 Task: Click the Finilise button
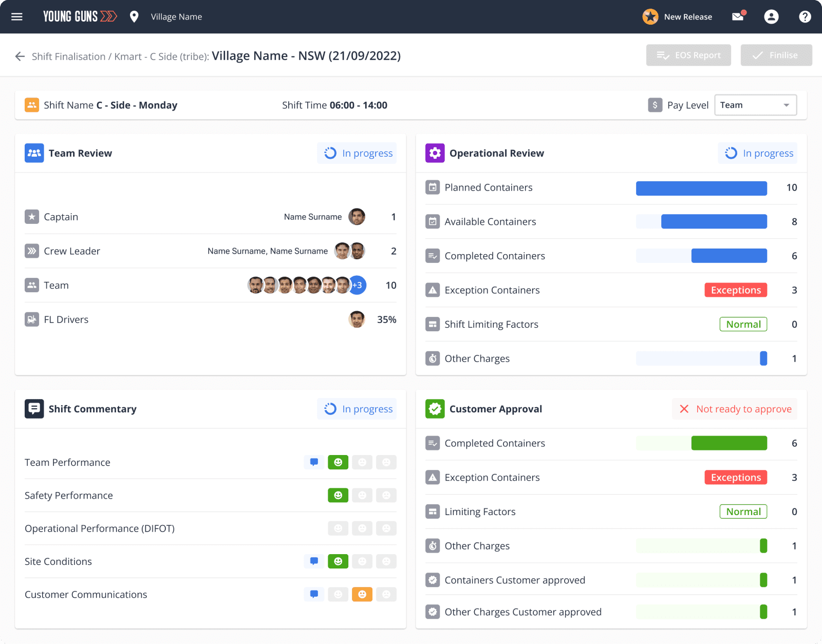coord(776,55)
